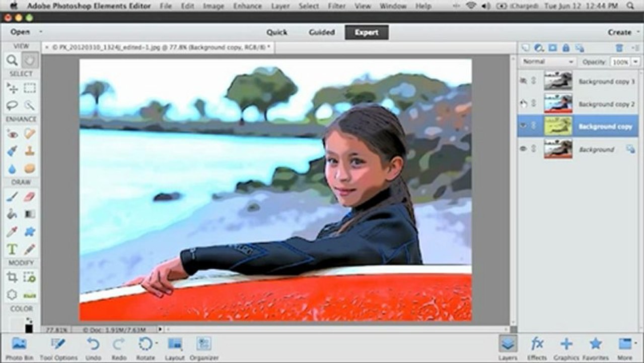Select the Lasso tool

(12, 105)
